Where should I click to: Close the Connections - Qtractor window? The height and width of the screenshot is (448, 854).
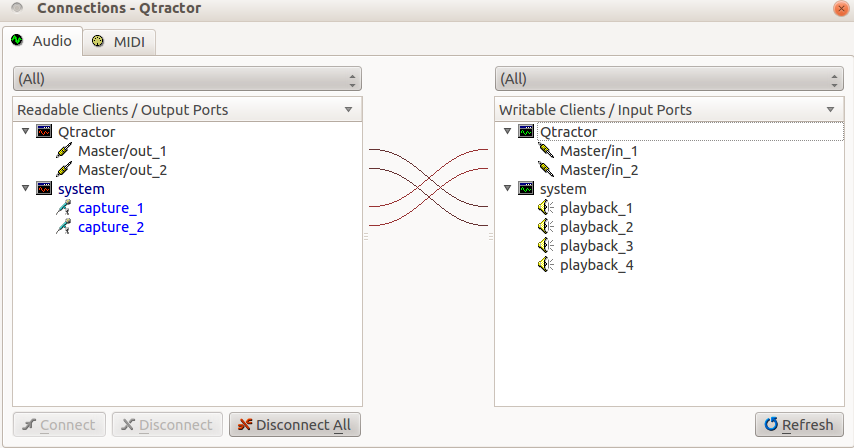[x=841, y=8]
